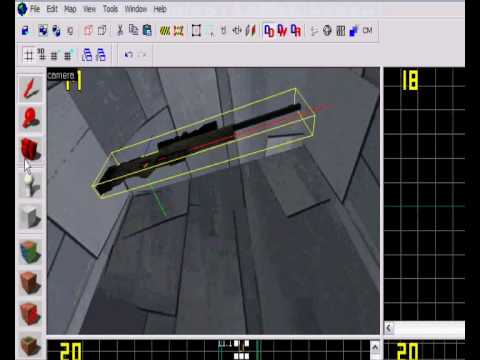Toggle the Do displacement mask icon
Image resolution: width=480 pixels, height=360 pixels.
pyautogui.click(x=269, y=31)
